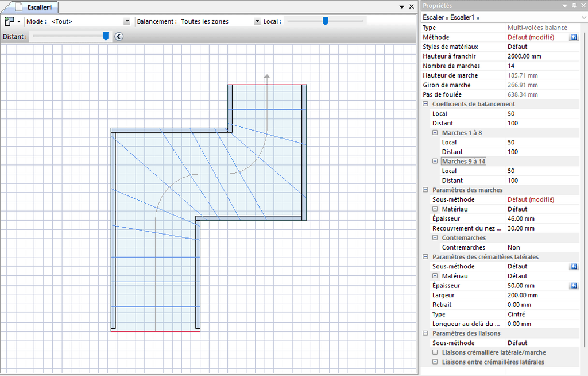Collapse Coefficients de balancement section
Viewport: 588px width, 376px height.
click(425, 104)
